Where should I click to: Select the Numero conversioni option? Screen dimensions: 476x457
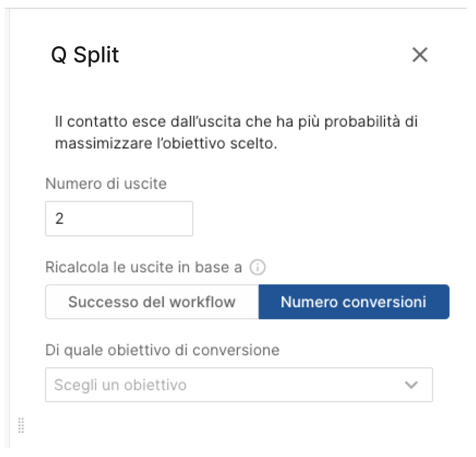pyautogui.click(x=354, y=302)
